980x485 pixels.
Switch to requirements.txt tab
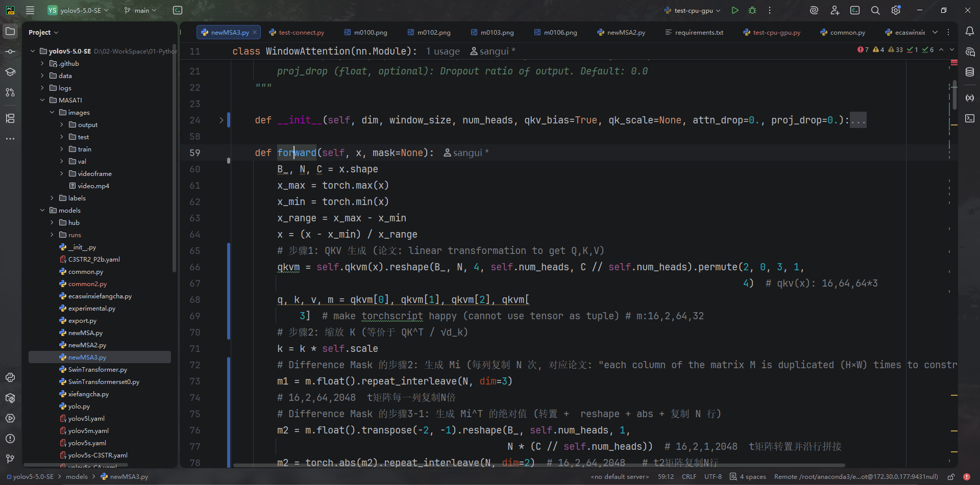coord(698,33)
